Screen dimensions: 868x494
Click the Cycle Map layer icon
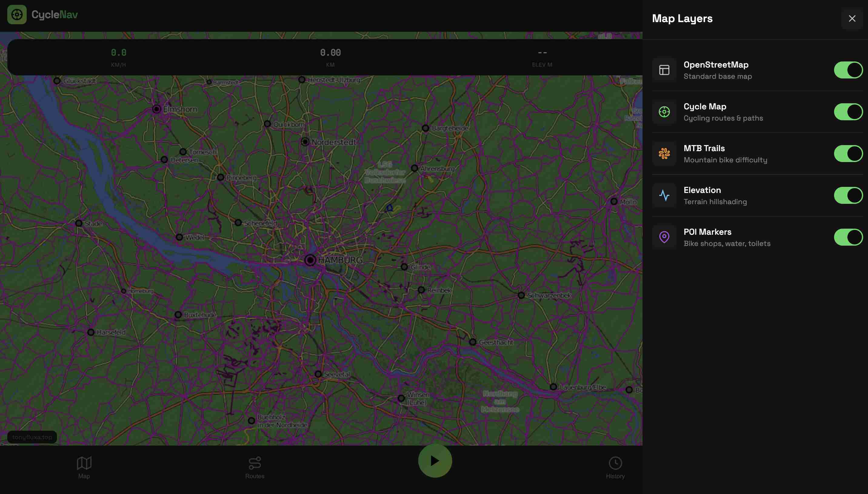pyautogui.click(x=664, y=111)
